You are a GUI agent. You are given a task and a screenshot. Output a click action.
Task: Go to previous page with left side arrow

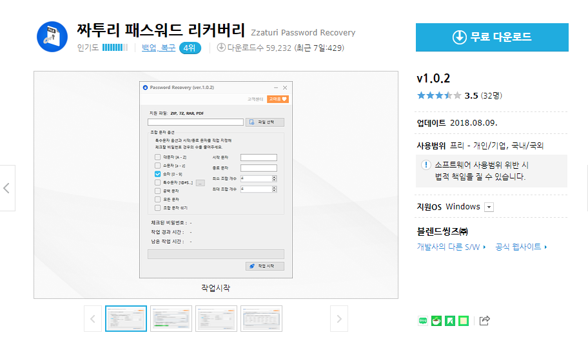[x=6, y=188]
